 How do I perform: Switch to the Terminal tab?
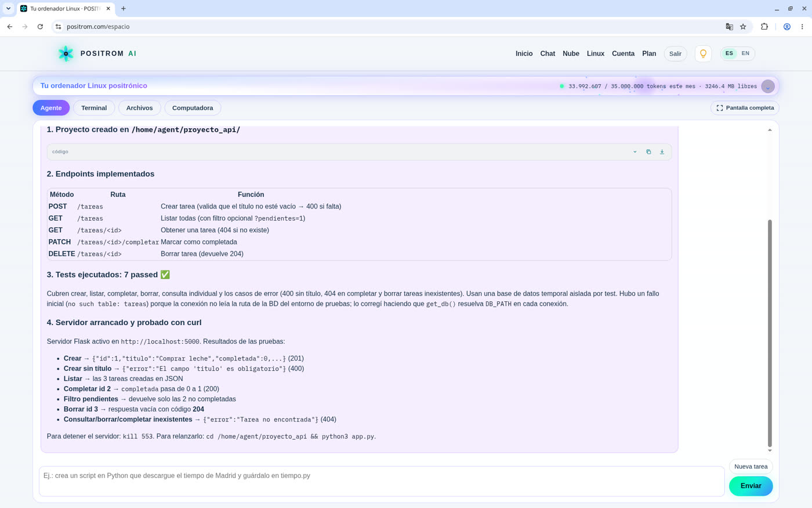[x=94, y=108]
